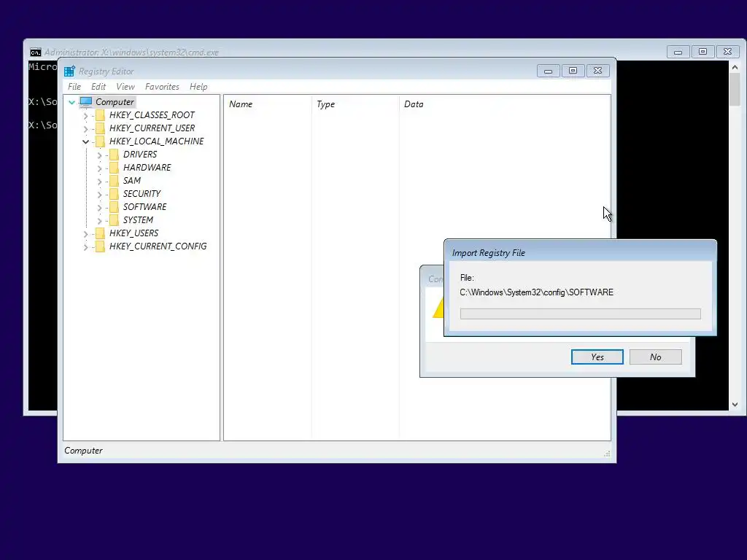Collapse HKEY_LOCAL_MACHINE chevron

86,141
